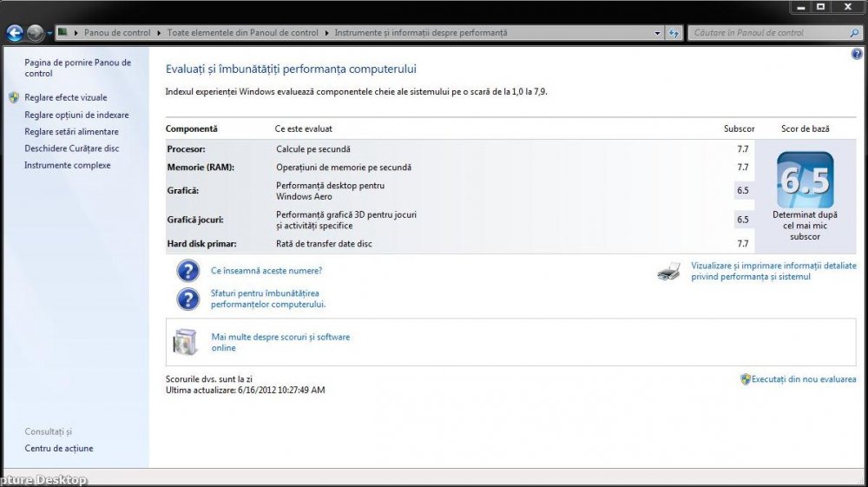Open 'Pagina de pornire Panou de control'
The height and width of the screenshot is (487, 868).
point(77,68)
